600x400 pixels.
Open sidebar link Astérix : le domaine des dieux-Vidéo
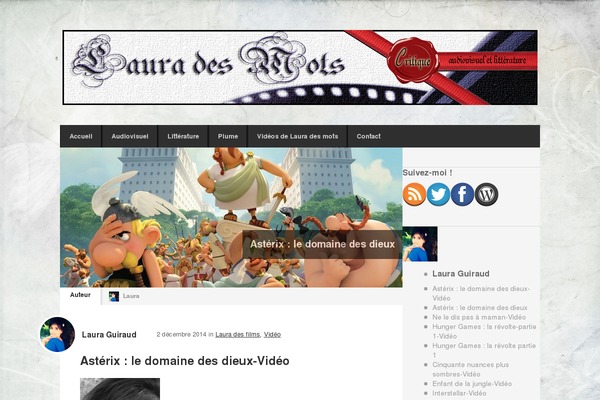(x=481, y=294)
